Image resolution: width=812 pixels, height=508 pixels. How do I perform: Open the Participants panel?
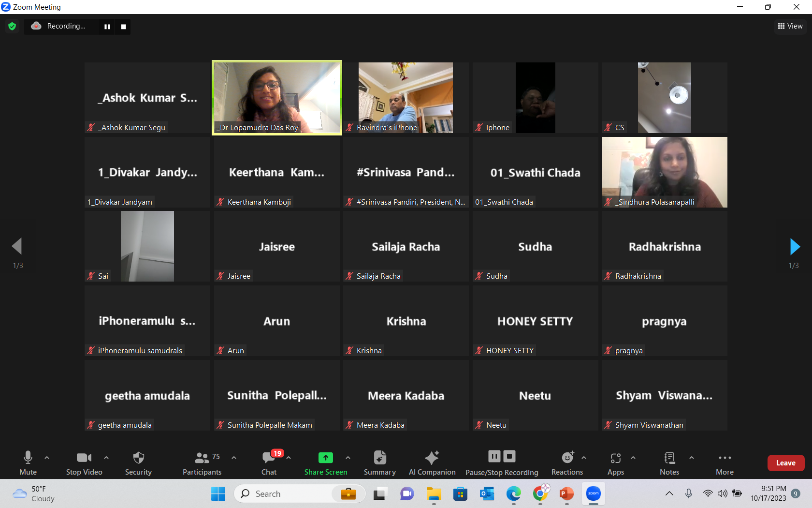[202, 463]
